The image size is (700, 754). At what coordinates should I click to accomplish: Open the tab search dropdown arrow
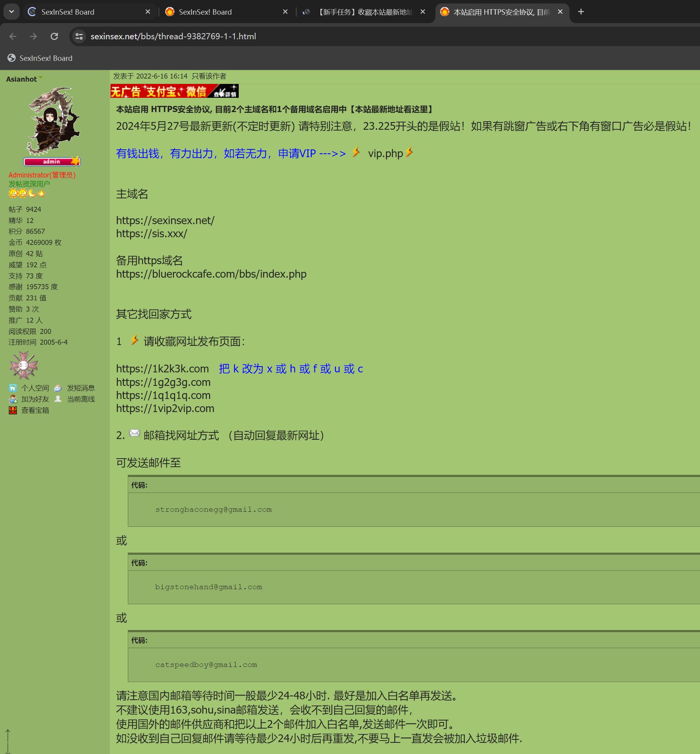click(x=12, y=12)
